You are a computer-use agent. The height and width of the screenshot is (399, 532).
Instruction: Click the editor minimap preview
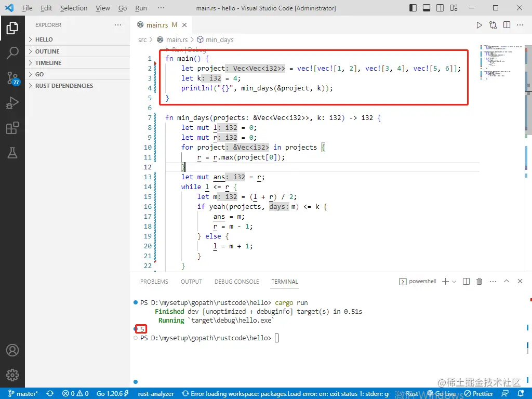tap(501, 62)
